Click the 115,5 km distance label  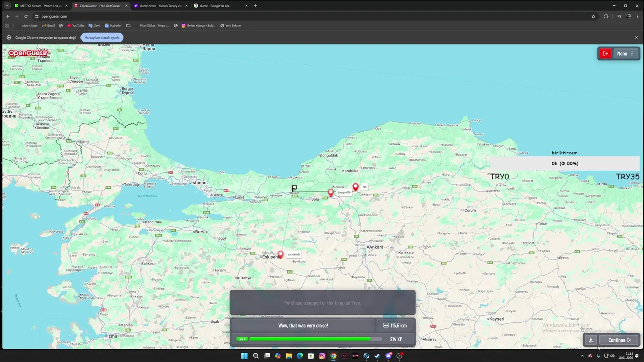tap(395, 325)
